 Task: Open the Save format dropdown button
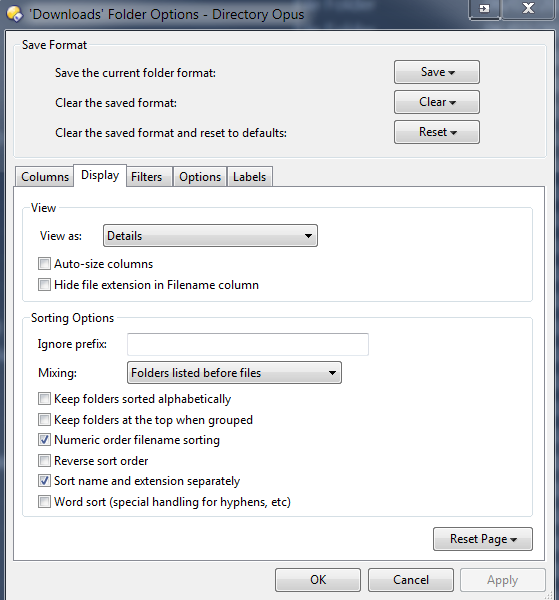pos(437,72)
